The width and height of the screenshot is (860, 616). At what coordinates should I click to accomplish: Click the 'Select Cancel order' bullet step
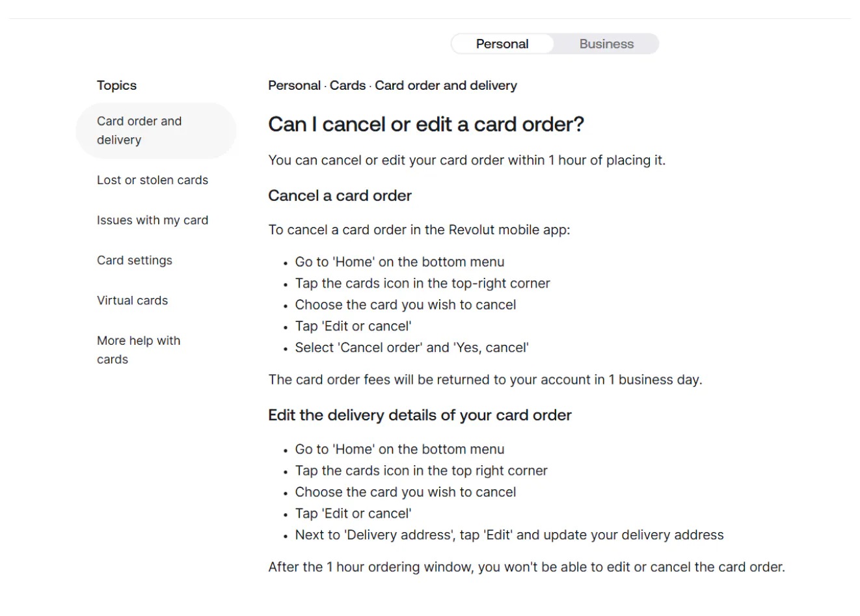[x=411, y=348]
